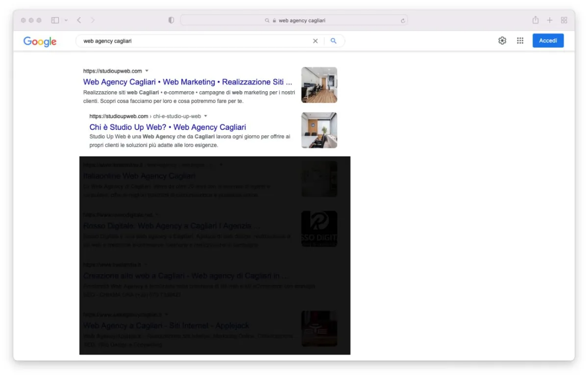The width and height of the screenshot is (588, 377).
Task: Open the 'Rosso Digitale: Web Agency a Cagliari' result
Action: click(x=171, y=226)
